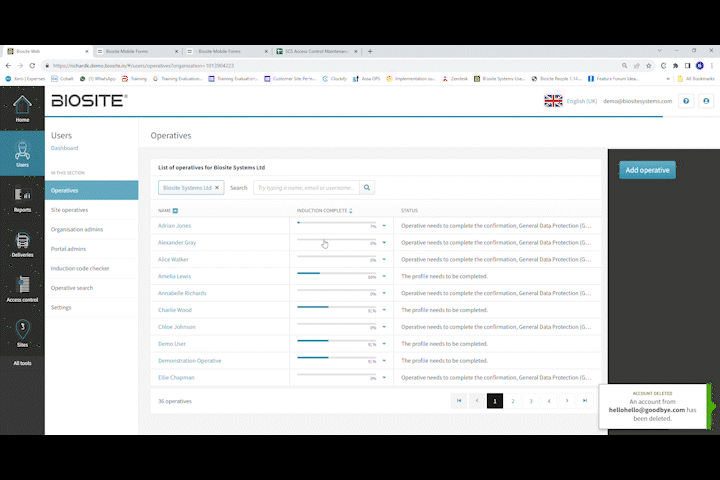The height and width of the screenshot is (480, 720).
Task: Open the Sites section icon
Action: click(22, 333)
